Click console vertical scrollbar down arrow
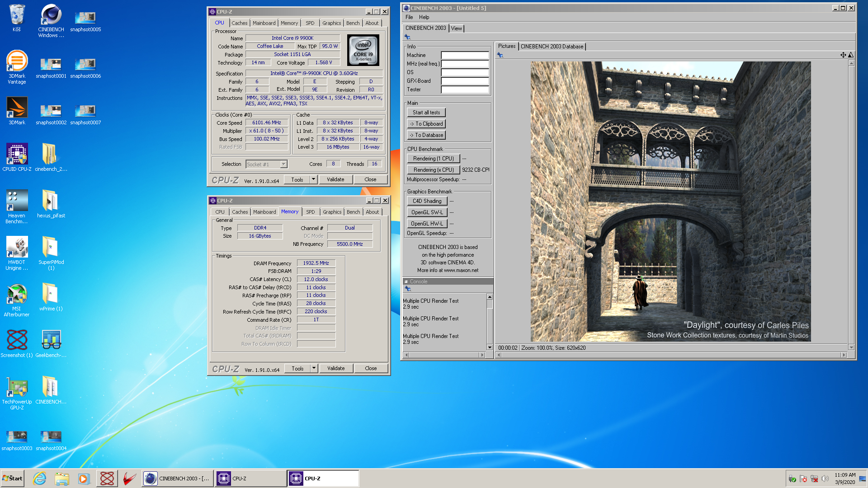The image size is (868, 488). pyautogui.click(x=490, y=347)
